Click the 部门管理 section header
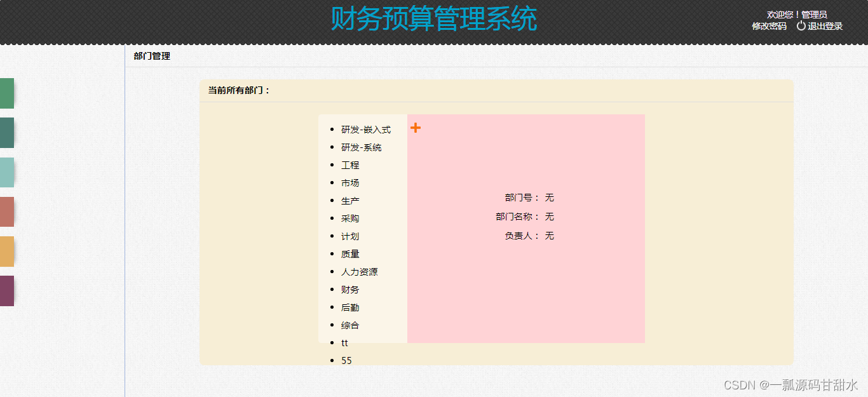This screenshot has width=868, height=397. [151, 56]
